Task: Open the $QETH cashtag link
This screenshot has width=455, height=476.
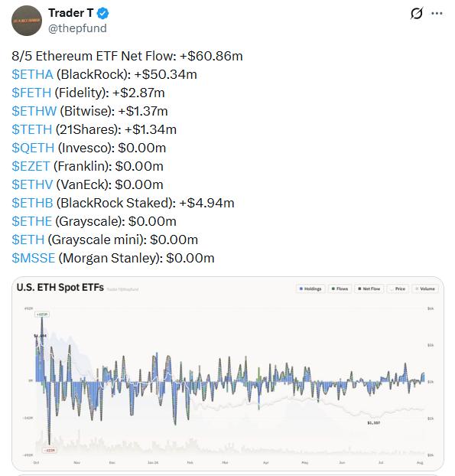Action: [33, 148]
